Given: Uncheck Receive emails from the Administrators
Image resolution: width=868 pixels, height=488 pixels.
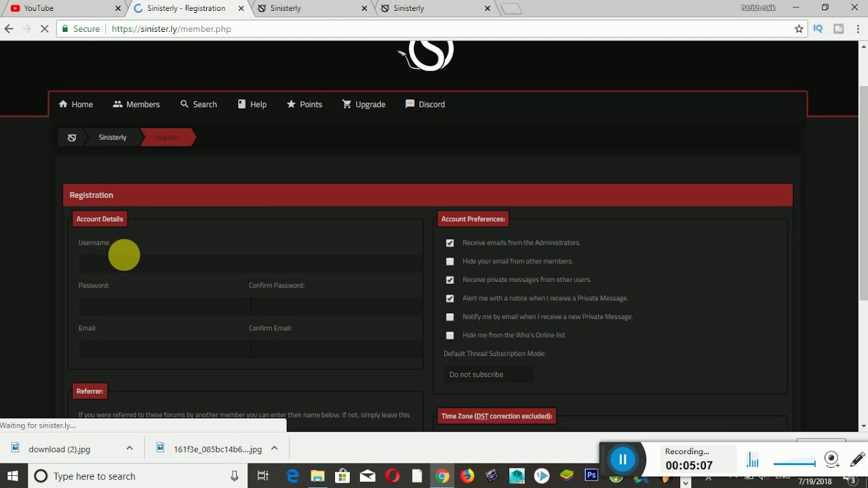Looking at the screenshot, I should click(x=450, y=243).
